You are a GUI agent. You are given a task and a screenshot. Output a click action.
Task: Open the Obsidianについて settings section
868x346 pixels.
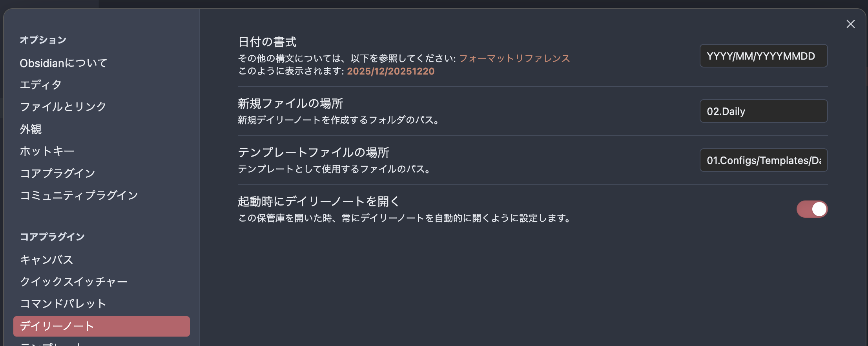click(x=63, y=62)
